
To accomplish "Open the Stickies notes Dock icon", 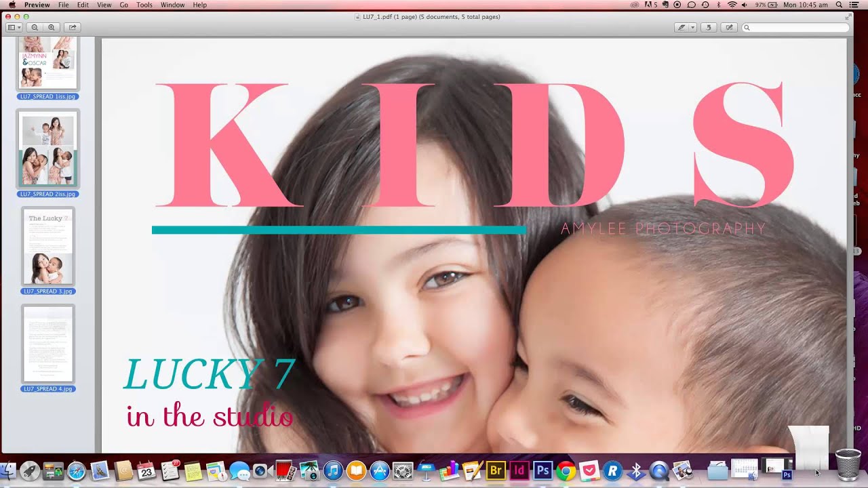I will [x=193, y=470].
